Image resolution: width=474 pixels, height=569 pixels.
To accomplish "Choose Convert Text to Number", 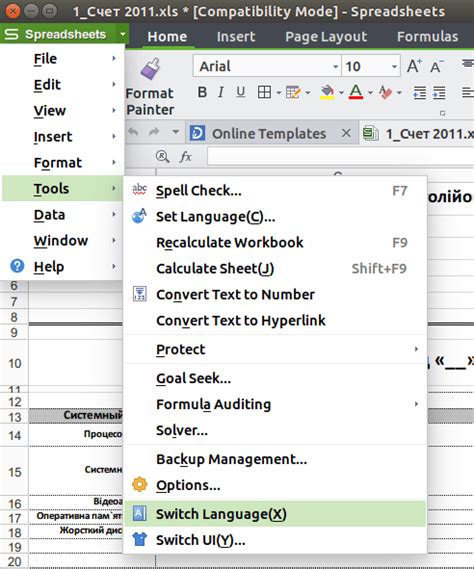I will coord(275,294).
